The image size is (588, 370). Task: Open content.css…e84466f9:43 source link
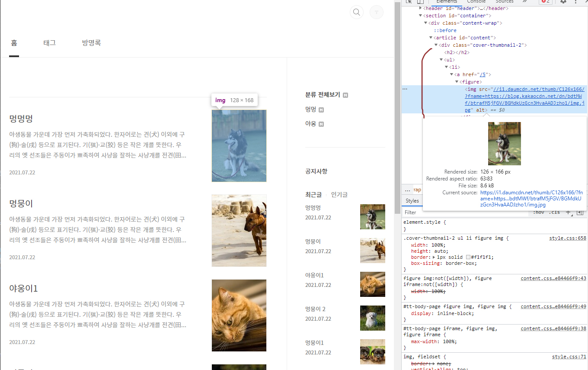coord(553,278)
